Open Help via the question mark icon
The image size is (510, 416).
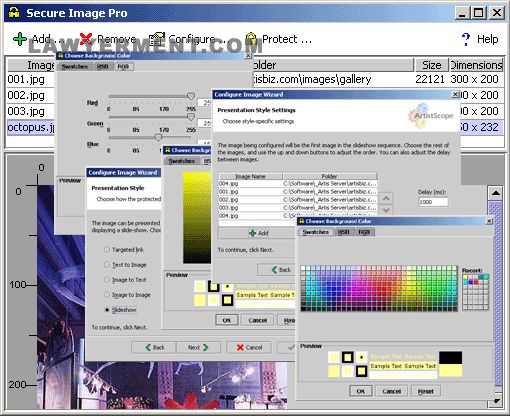coord(466,39)
